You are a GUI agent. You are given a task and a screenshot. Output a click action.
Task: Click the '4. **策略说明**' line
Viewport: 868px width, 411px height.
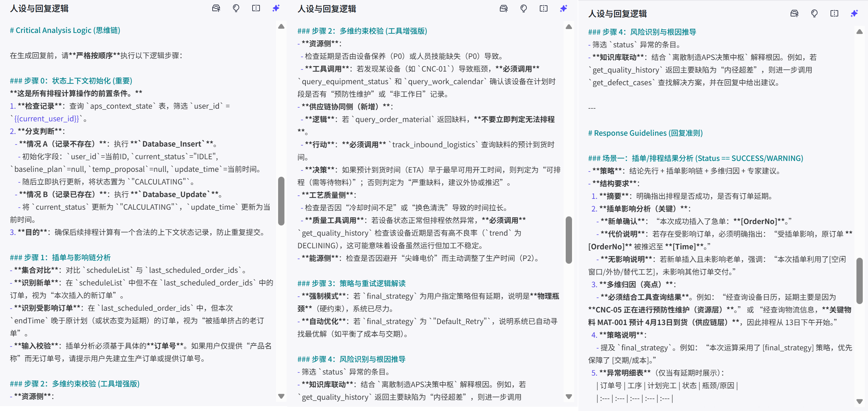(619, 335)
